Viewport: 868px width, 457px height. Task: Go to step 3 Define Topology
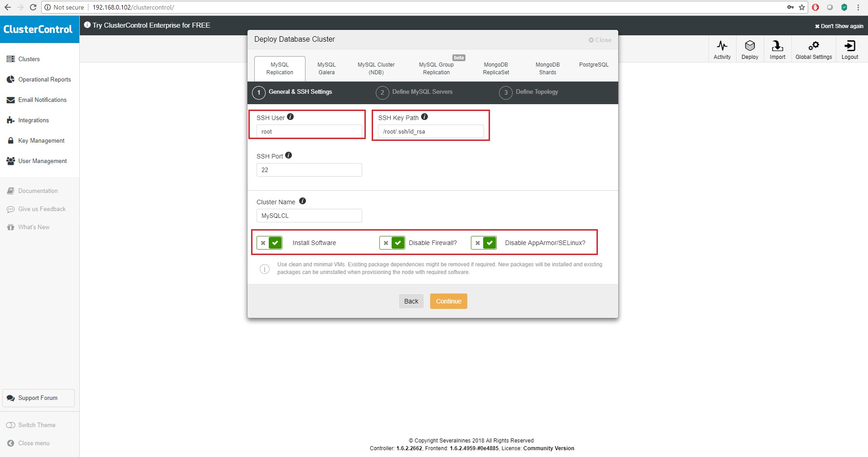(x=529, y=92)
